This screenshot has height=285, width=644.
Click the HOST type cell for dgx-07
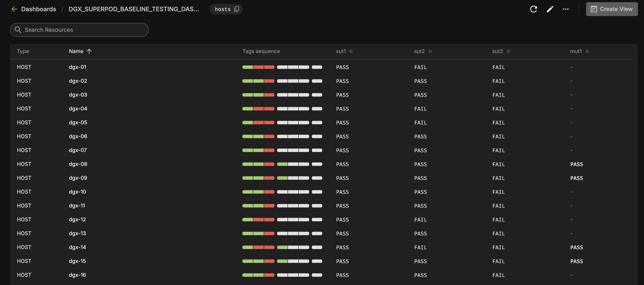24,150
